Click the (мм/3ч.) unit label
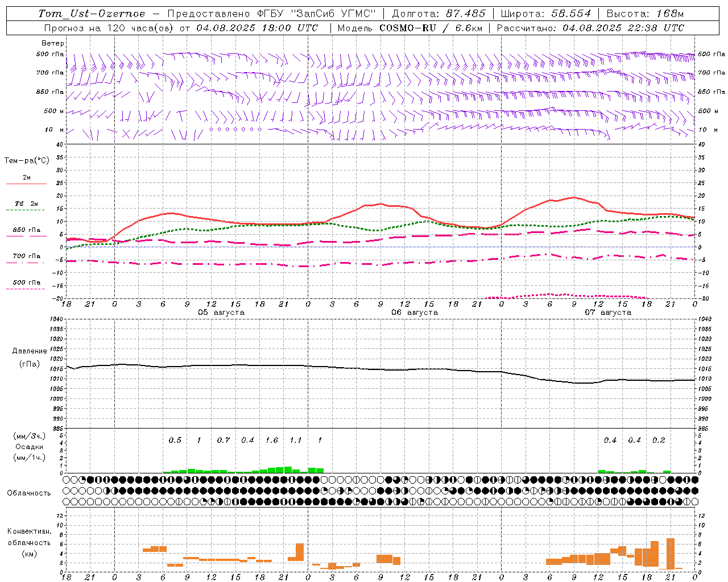728x582 pixels. pos(30,436)
